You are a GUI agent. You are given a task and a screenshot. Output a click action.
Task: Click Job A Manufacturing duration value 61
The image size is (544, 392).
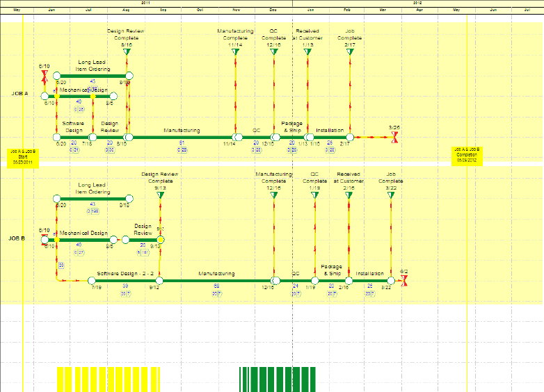pyautogui.click(x=182, y=142)
